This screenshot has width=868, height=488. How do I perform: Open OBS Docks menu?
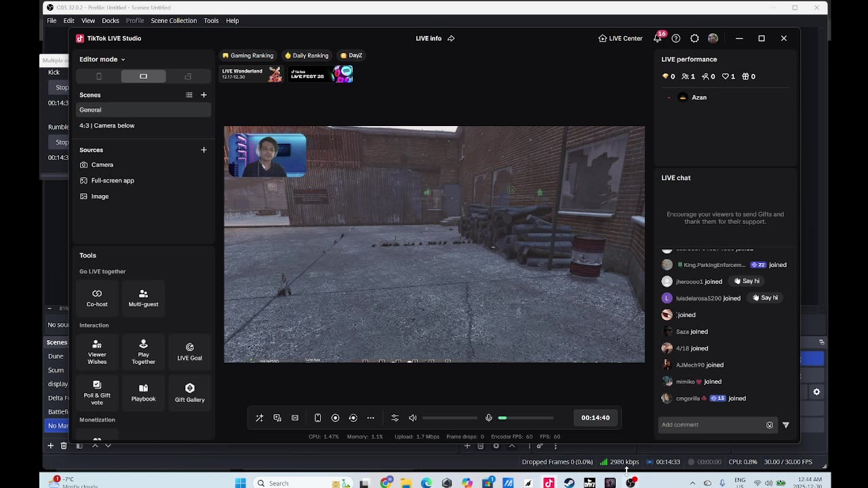point(111,20)
